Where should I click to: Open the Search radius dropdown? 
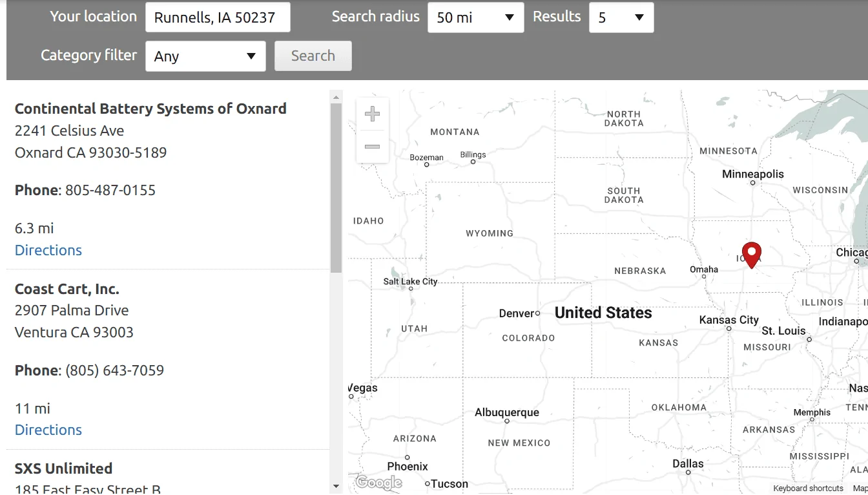pyautogui.click(x=476, y=17)
